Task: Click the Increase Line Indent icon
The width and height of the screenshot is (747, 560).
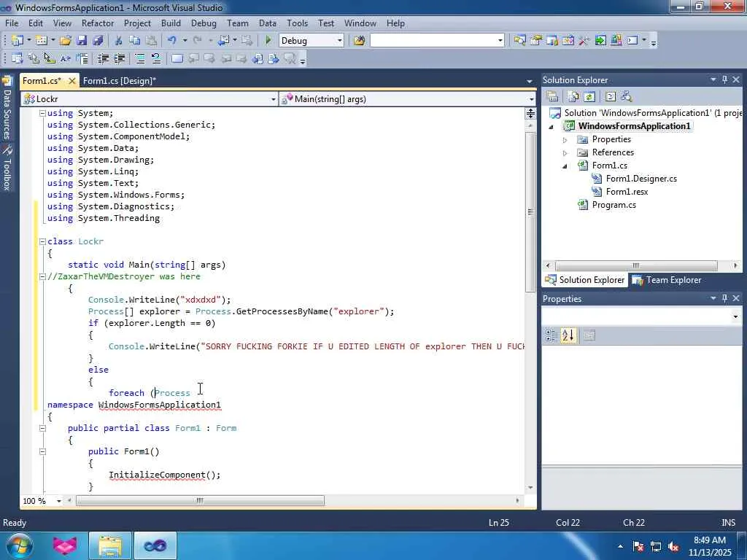Action: tap(119, 58)
